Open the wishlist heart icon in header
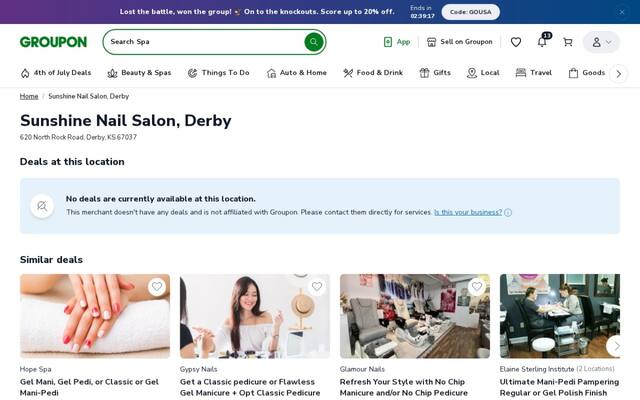The height and width of the screenshot is (400, 640). 516,42
